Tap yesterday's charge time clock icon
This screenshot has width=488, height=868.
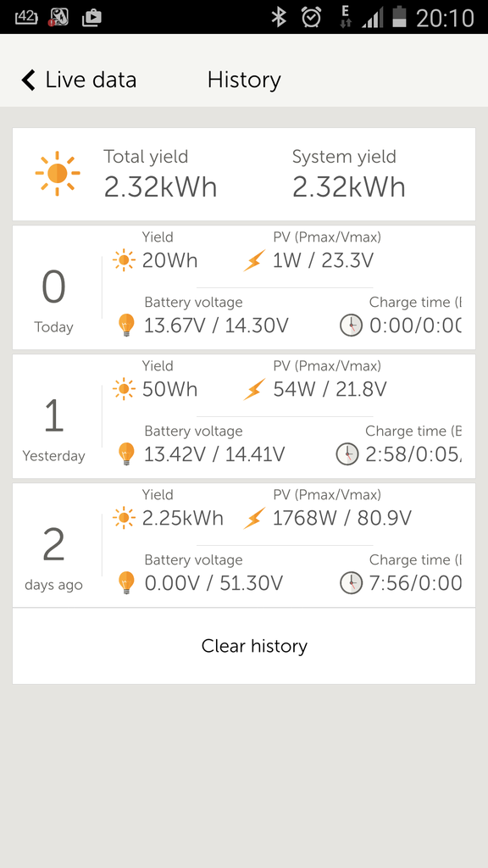(347, 454)
